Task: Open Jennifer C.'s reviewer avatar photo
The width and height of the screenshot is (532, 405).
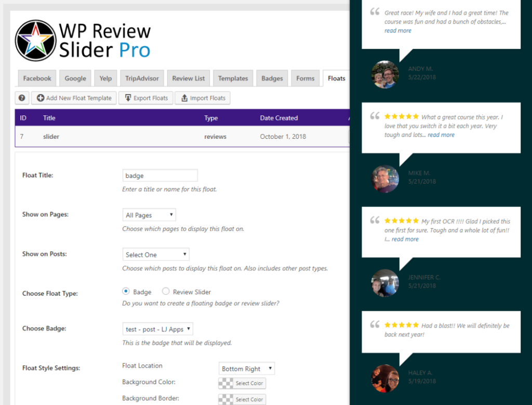Action: coord(385,283)
